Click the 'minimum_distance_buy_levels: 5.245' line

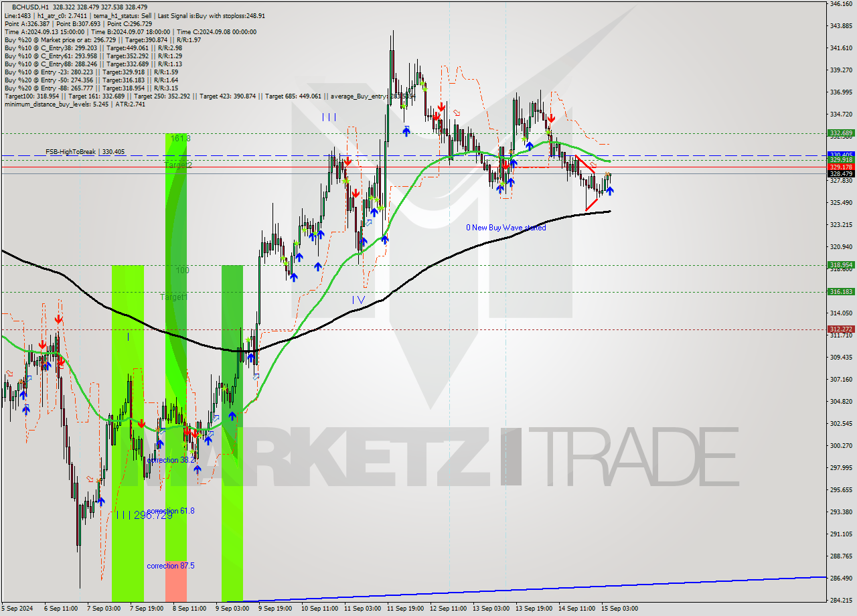[x=74, y=104]
